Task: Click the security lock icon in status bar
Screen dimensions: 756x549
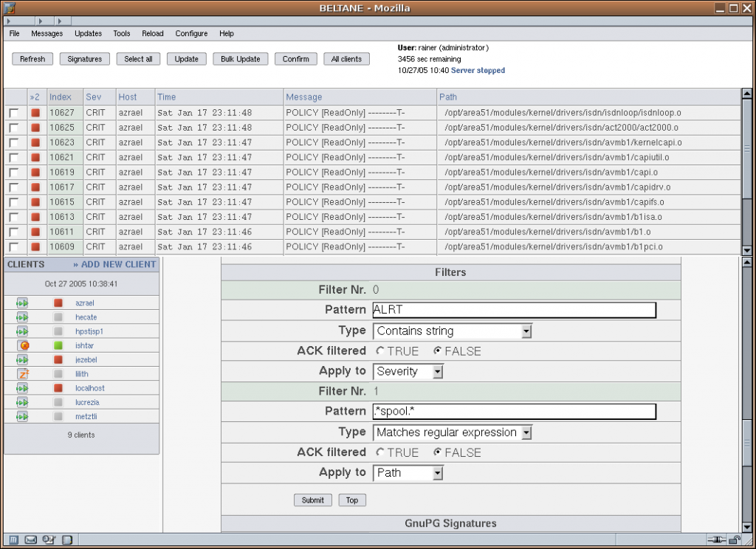Action: [x=735, y=540]
